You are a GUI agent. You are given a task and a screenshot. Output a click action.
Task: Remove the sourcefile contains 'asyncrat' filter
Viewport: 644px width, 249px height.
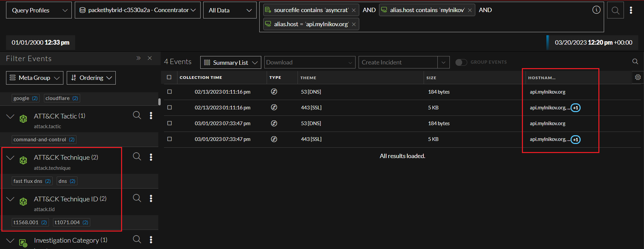click(x=354, y=10)
